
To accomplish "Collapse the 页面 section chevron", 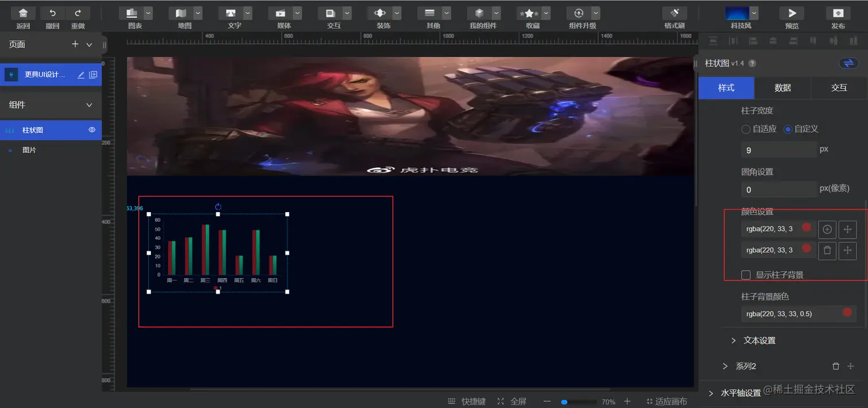I will [x=89, y=44].
